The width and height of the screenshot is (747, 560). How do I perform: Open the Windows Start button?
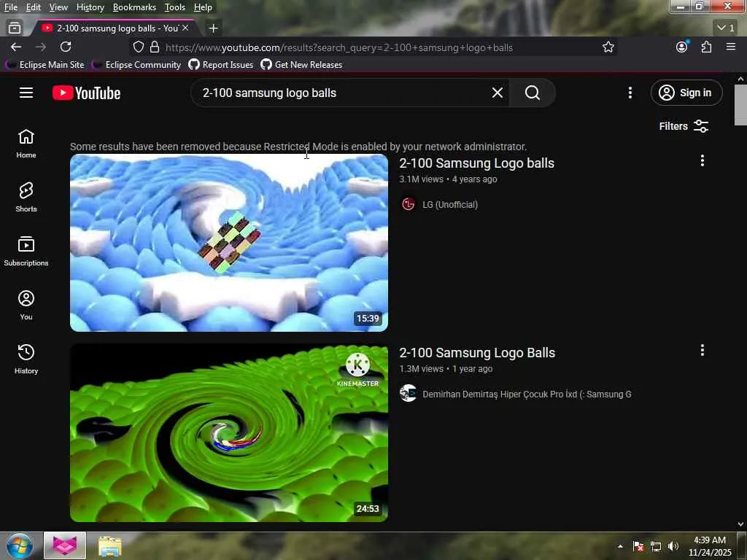(x=20, y=545)
